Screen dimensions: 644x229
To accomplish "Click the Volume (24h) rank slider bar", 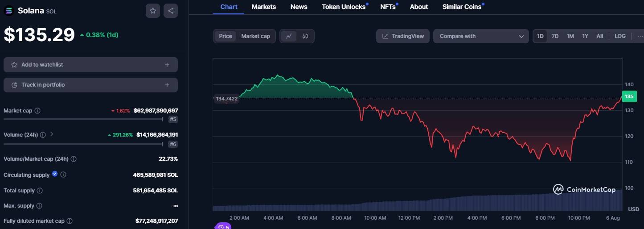I will click(83, 144).
